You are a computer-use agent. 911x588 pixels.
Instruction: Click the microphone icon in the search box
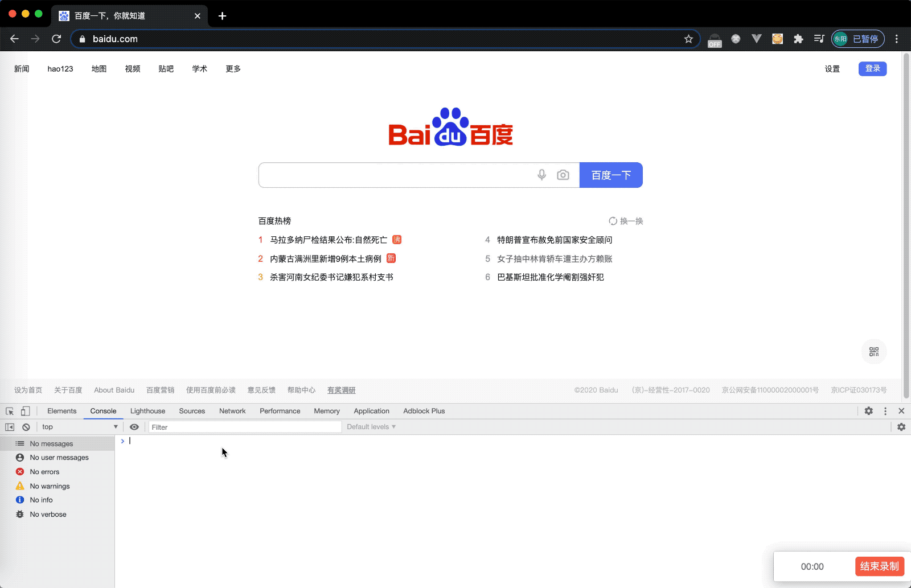pos(541,175)
